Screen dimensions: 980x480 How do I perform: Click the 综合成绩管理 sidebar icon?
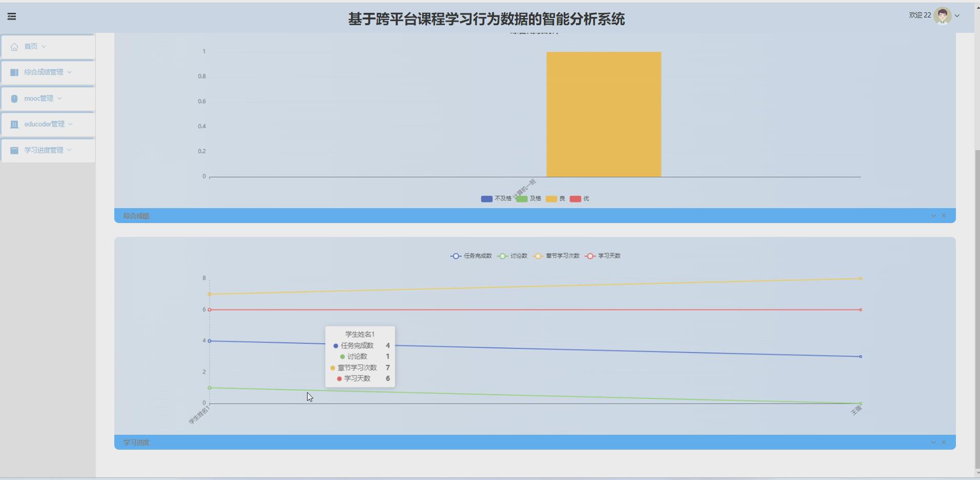point(14,72)
